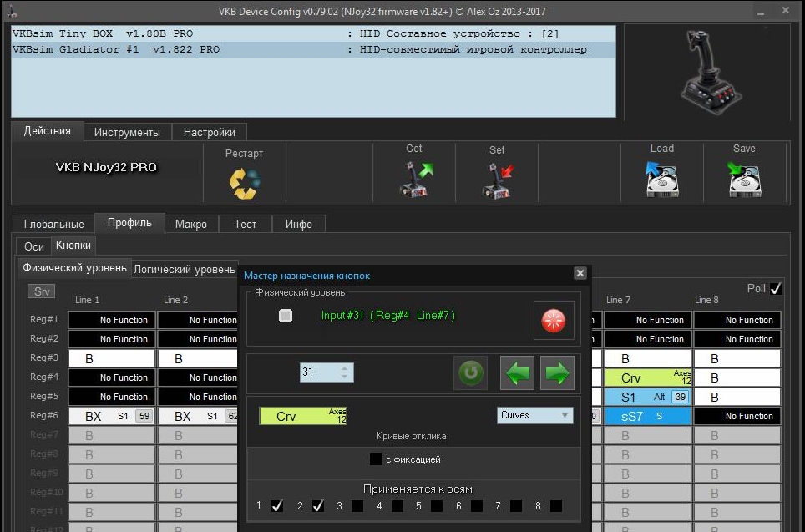The height and width of the screenshot is (532, 805).
Task: Click Reg#4 Line 7 Crv cell
Action: [x=648, y=378]
